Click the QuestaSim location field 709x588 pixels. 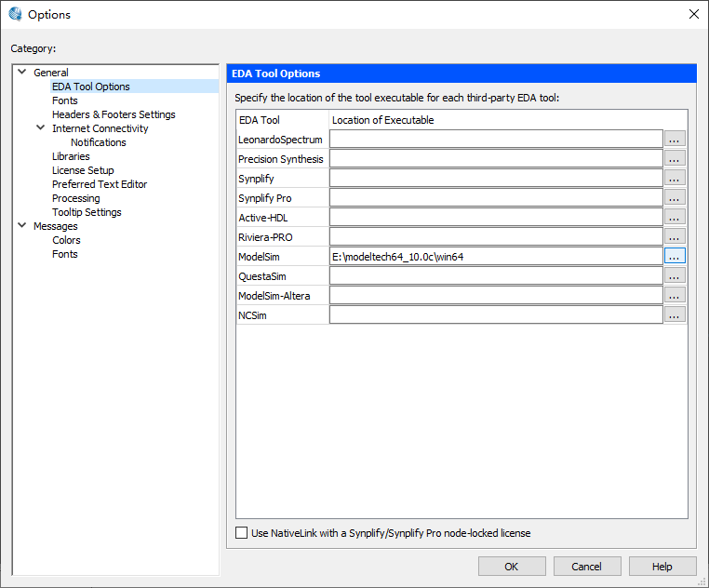pyautogui.click(x=496, y=275)
